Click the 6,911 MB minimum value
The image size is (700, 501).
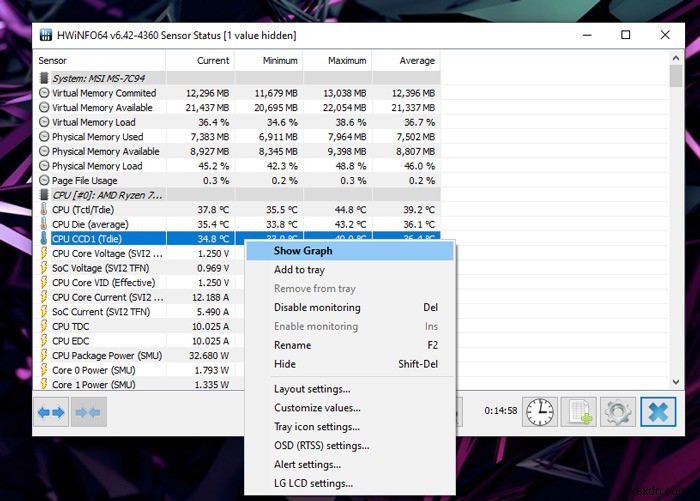click(x=278, y=137)
